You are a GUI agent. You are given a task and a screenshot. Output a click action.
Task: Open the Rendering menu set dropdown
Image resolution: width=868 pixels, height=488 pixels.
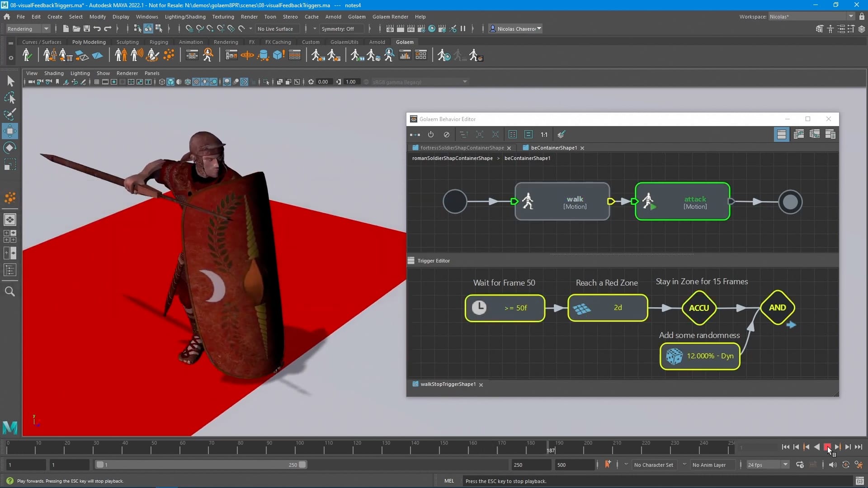click(x=28, y=28)
